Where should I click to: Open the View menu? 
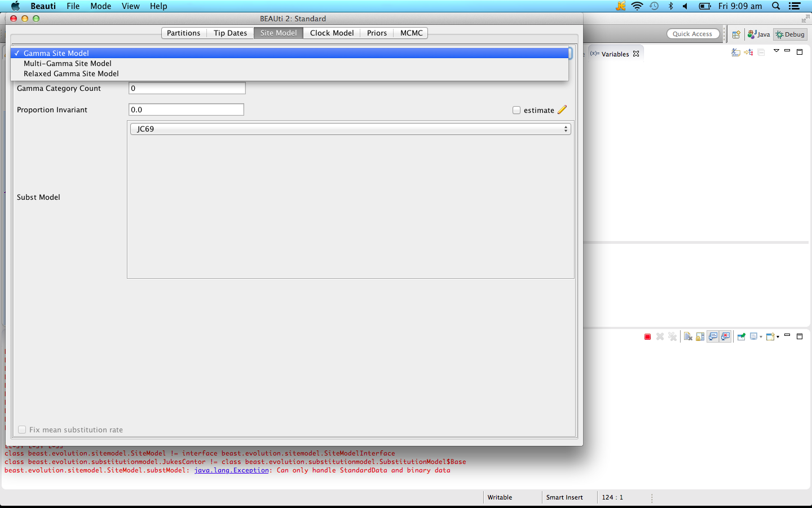131,6
